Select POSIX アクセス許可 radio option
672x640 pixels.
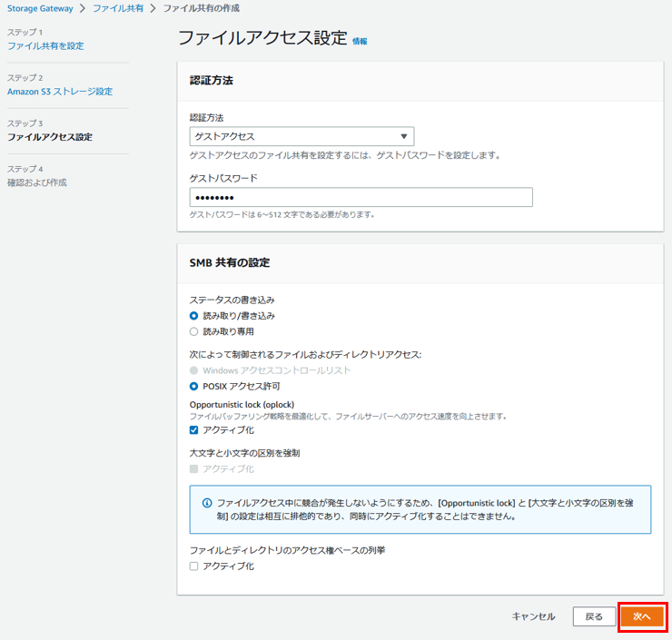coord(193,387)
